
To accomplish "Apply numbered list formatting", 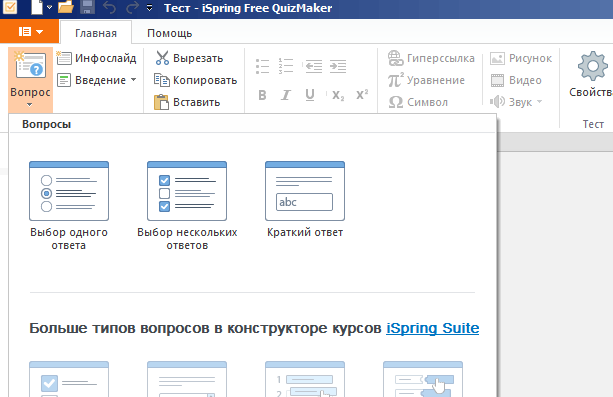I will pos(286,66).
